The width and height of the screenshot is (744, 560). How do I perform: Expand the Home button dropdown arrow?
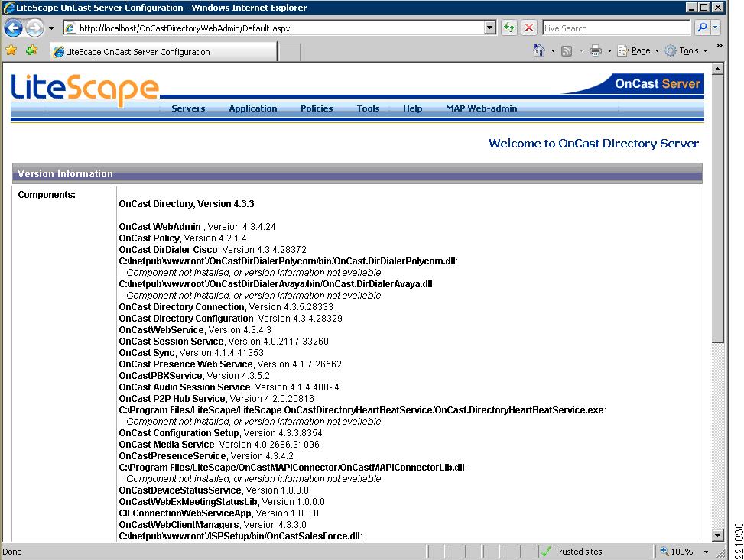point(553,50)
